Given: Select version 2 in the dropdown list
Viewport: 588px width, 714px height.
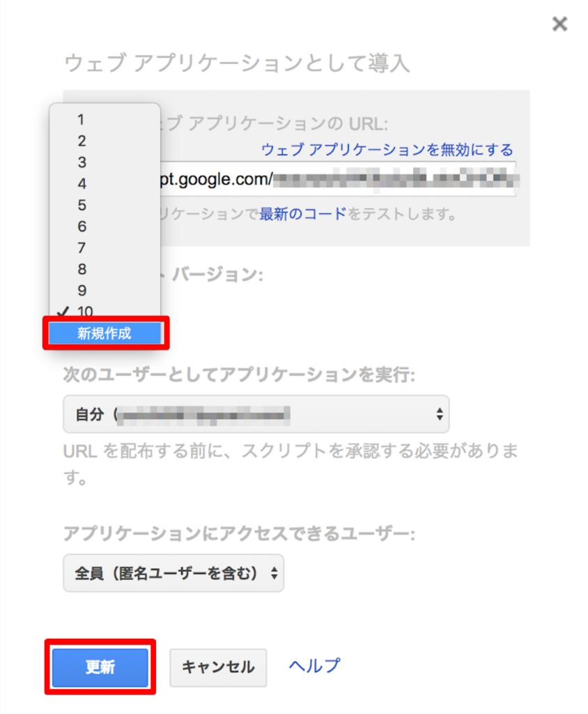Looking at the screenshot, I should click(105, 141).
